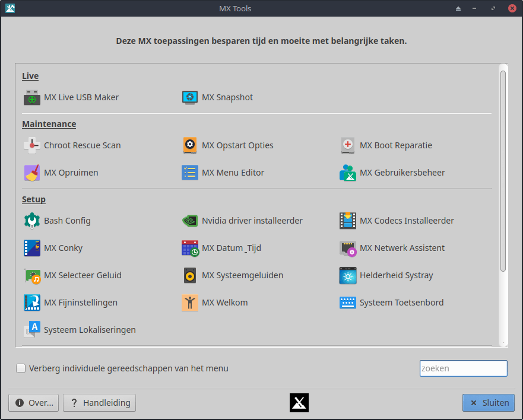Toggle Verberg individuele gereedschappen checkbox

(x=21, y=368)
